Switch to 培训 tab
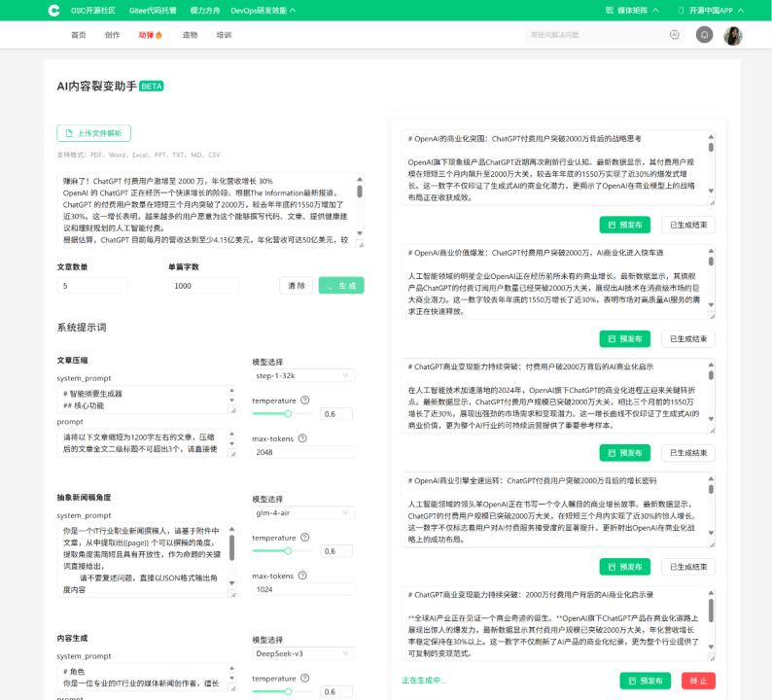Screen dimensions: 772x700 click(x=224, y=35)
